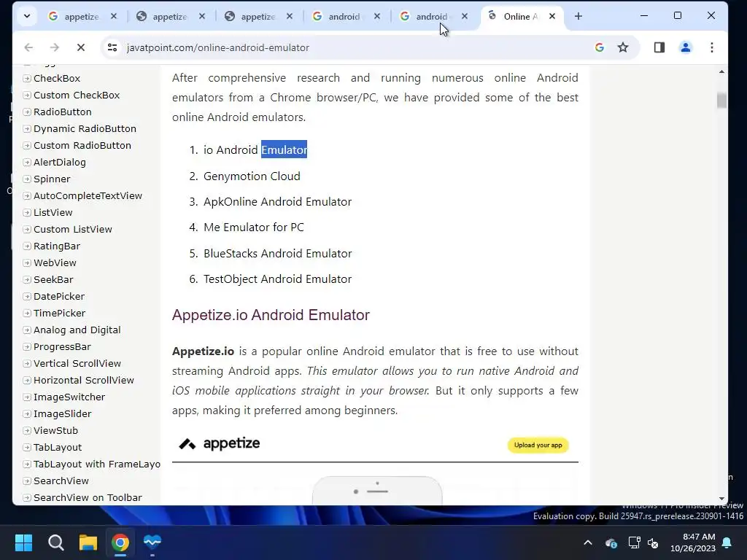Expand the AutoCompleteTextView tree icon
Screen dimensions: 747x560
pos(27,195)
